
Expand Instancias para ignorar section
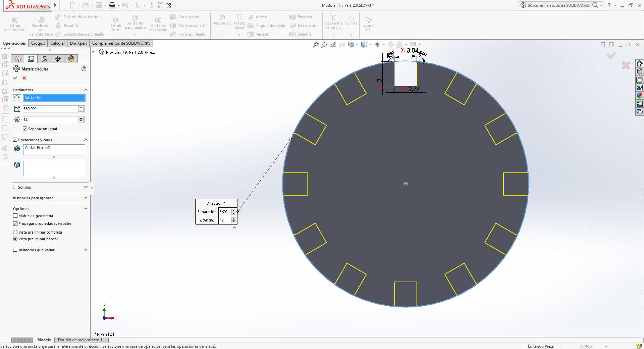[86, 198]
